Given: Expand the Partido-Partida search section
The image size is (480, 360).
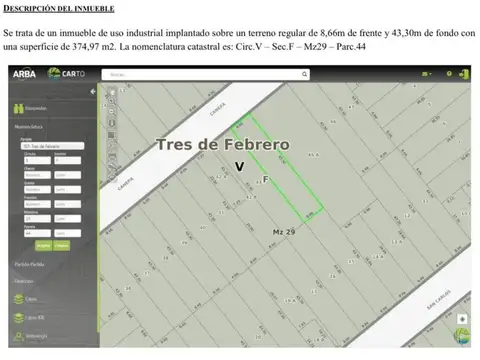Looking at the screenshot, I should (x=29, y=264).
